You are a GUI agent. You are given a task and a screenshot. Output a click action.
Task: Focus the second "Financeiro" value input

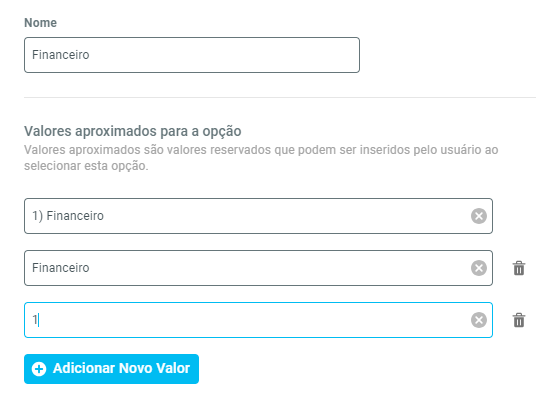[x=258, y=268]
